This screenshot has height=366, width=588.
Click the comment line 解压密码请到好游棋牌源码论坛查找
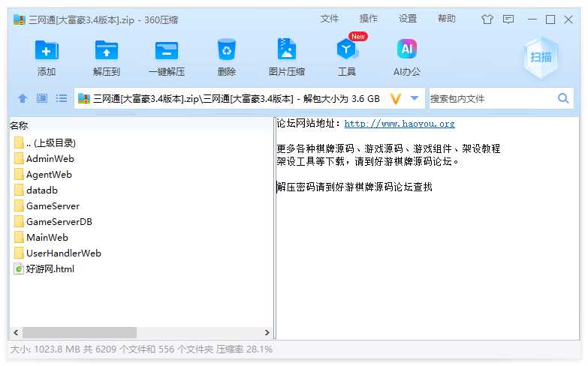(x=354, y=187)
